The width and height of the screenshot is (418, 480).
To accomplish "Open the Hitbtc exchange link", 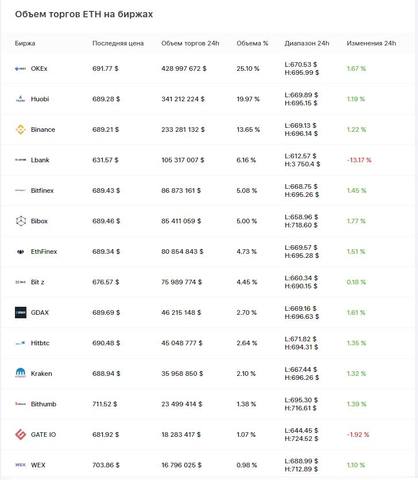I will 40,343.
